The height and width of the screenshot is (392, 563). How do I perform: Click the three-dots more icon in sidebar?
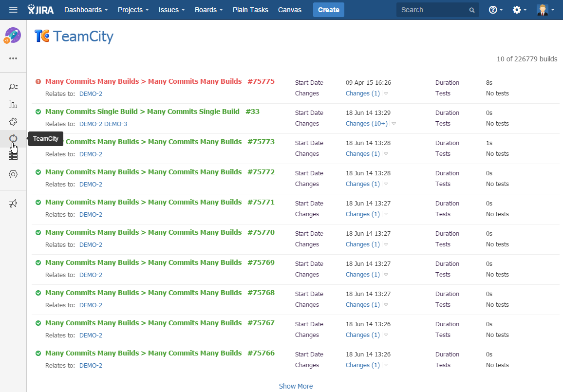13,58
